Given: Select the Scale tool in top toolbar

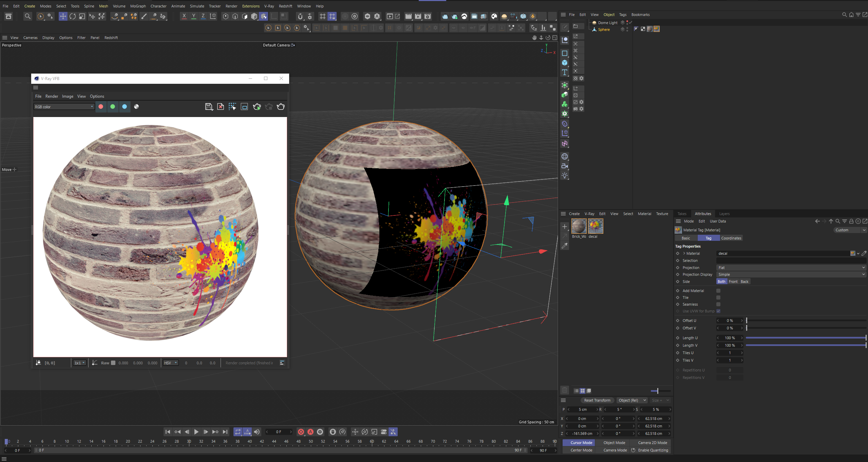Looking at the screenshot, I should click(x=82, y=16).
